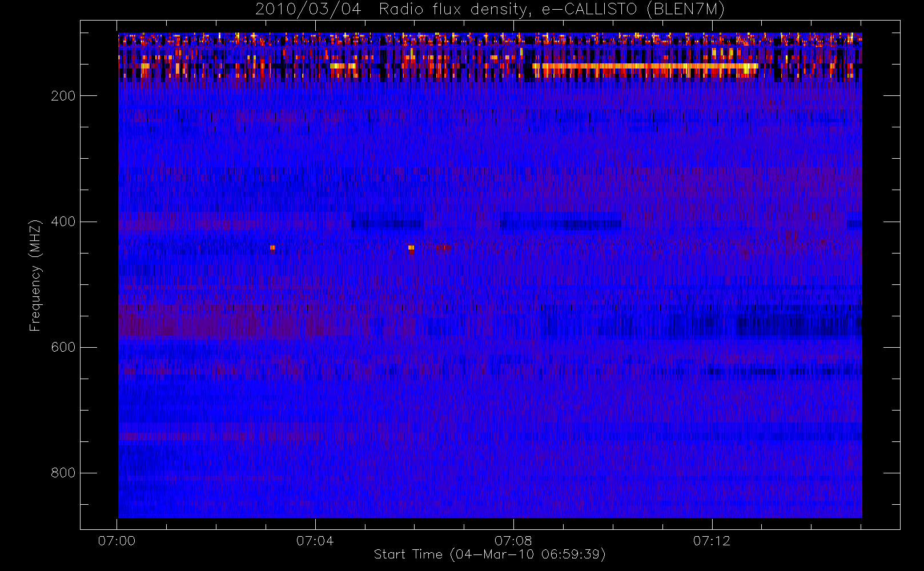Click the 800 frequency tick label
Image resolution: width=924 pixels, height=571 pixels.
tap(63, 473)
